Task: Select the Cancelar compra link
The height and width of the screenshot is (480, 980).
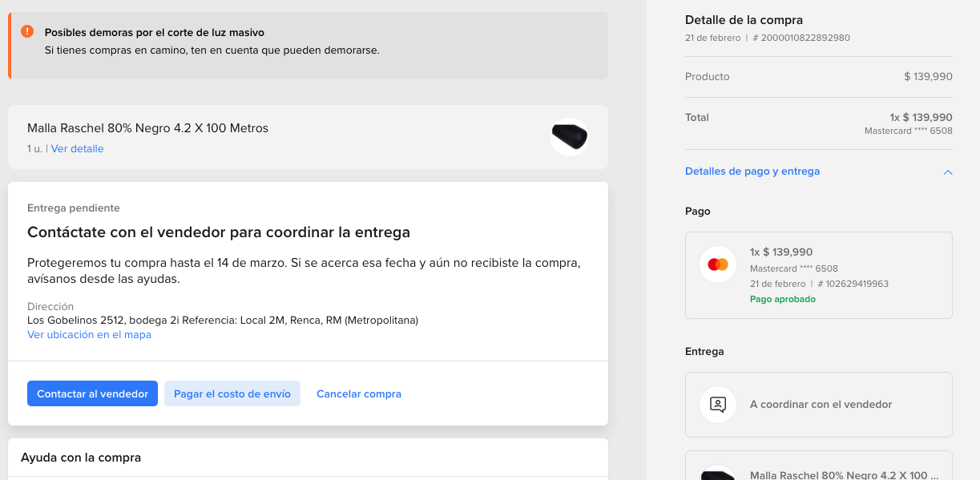Action: (x=359, y=393)
